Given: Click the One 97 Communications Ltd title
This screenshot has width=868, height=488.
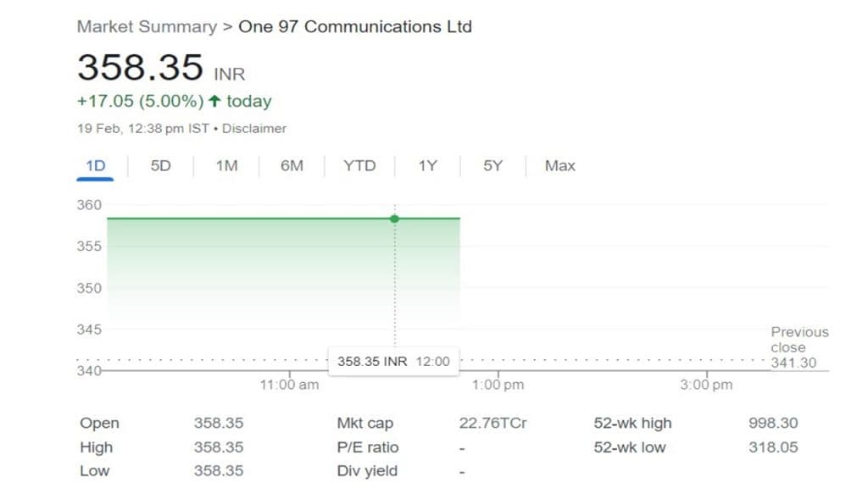Looking at the screenshot, I should point(355,26).
